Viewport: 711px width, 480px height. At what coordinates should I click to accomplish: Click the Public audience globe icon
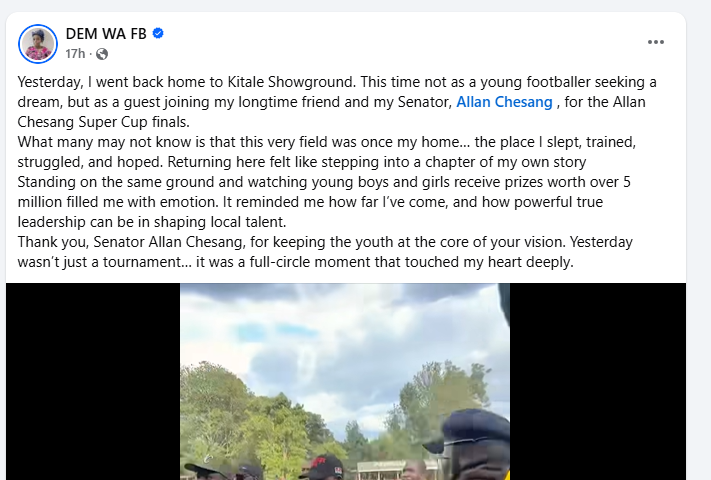coord(101,54)
